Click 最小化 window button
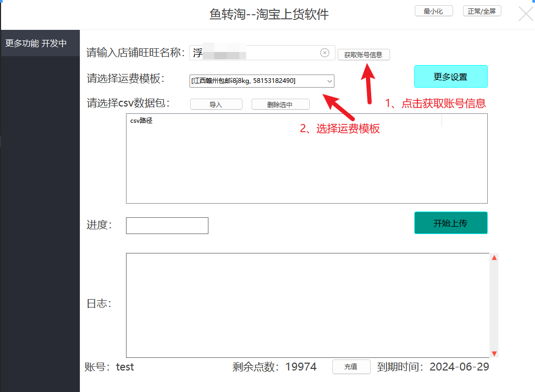The width and height of the screenshot is (535, 392). click(434, 11)
